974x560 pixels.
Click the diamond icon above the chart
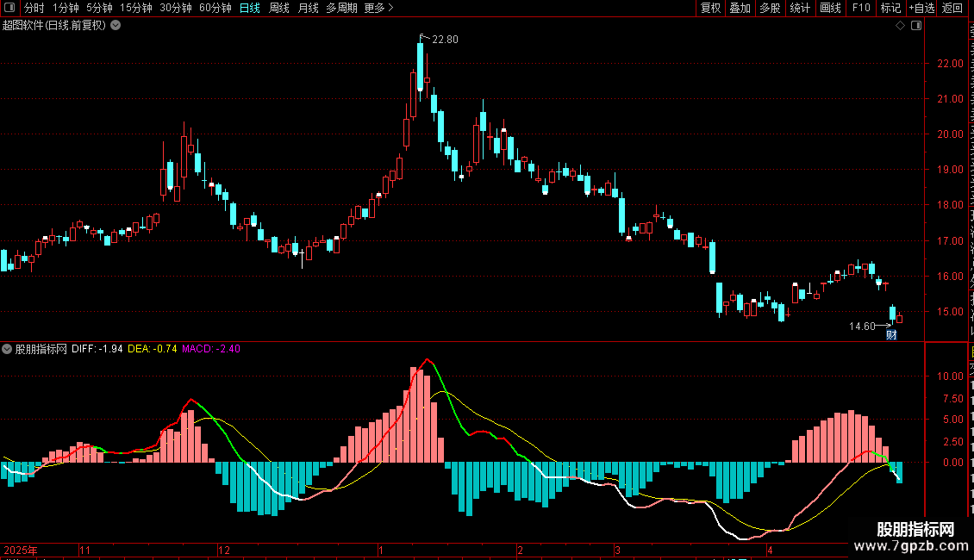[900, 26]
